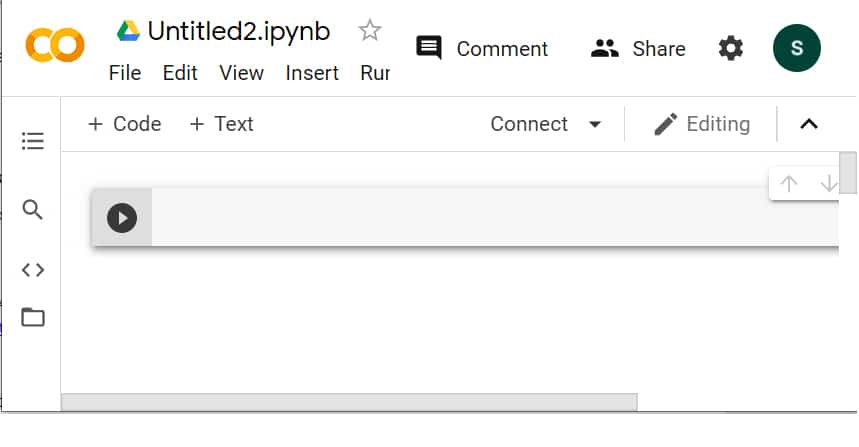Open the Edit menu
Image resolution: width=859 pixels, height=447 pixels.
pyautogui.click(x=180, y=73)
